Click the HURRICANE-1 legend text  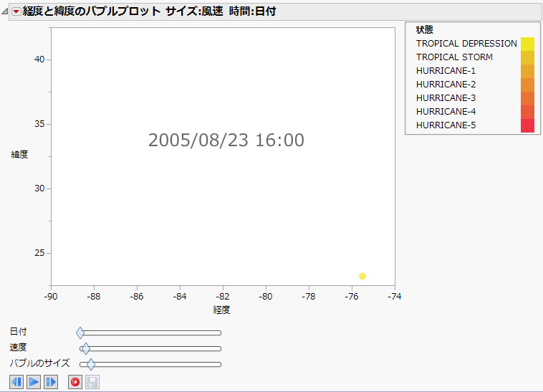pos(446,71)
